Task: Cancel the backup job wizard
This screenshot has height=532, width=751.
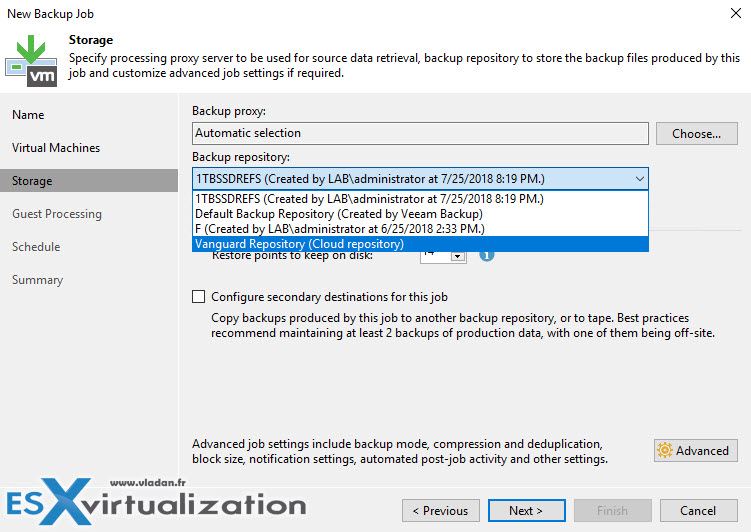Action: (x=698, y=510)
